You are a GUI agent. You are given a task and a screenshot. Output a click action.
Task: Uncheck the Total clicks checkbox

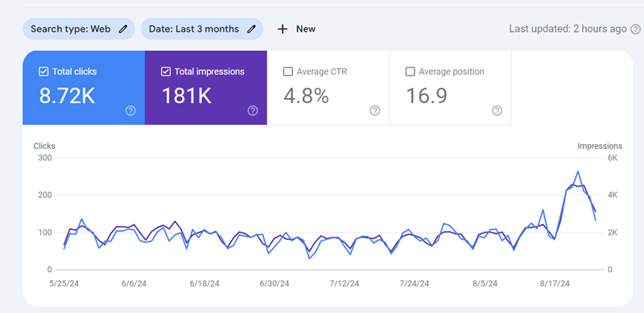[43, 72]
